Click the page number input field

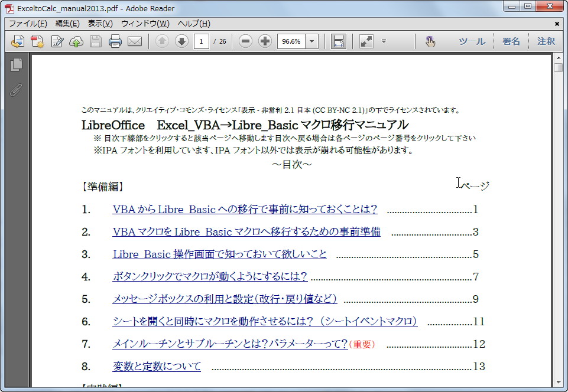click(x=201, y=41)
